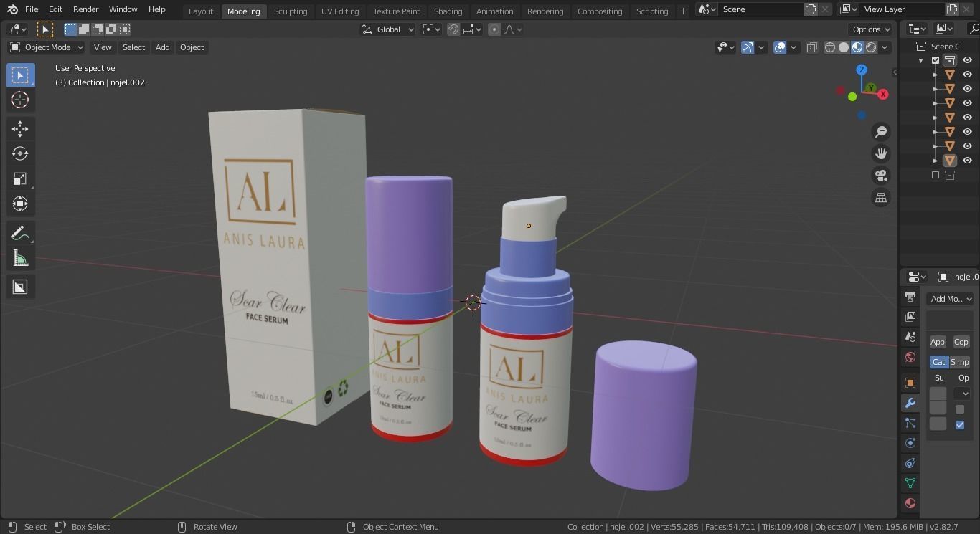Select solid viewport shading

[x=844, y=47]
